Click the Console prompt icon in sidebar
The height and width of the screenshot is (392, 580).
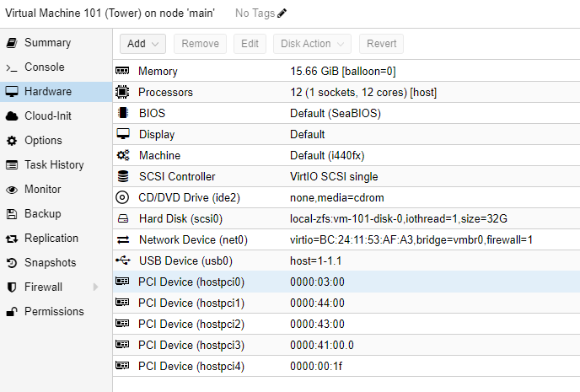click(12, 67)
